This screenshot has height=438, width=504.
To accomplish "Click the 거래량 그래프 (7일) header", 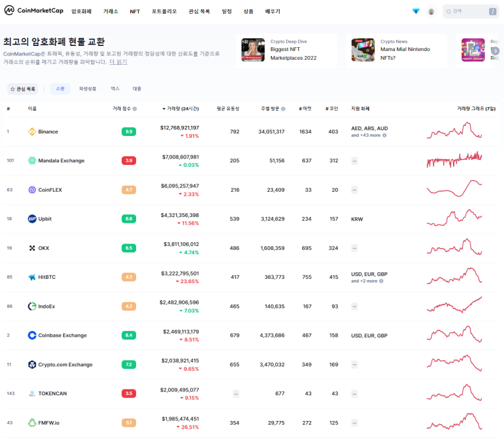I will [x=476, y=109].
